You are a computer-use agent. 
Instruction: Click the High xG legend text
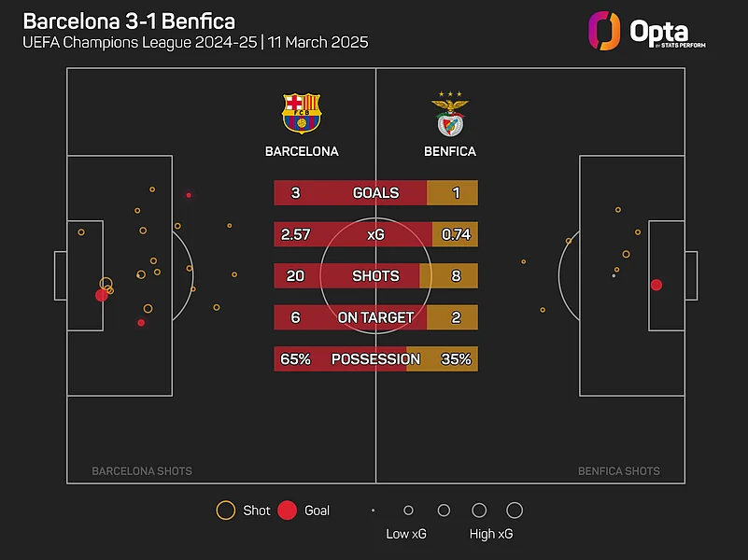[x=491, y=535]
